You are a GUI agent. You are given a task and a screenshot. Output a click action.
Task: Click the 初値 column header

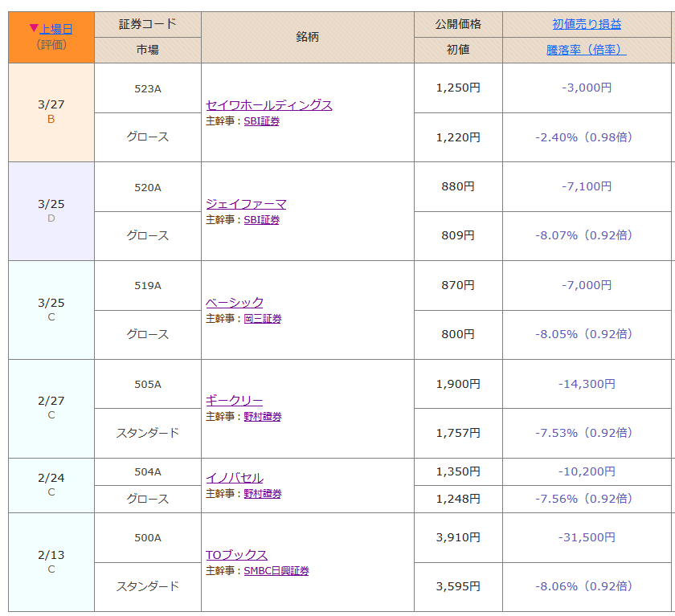pyautogui.click(x=458, y=50)
